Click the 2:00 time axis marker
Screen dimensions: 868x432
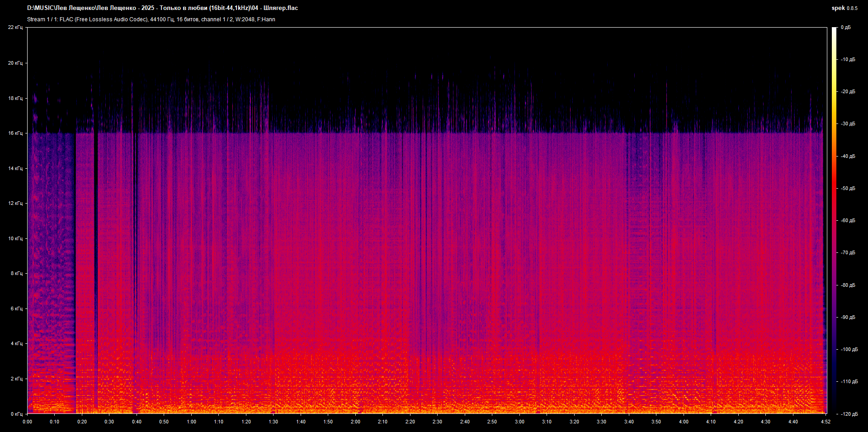point(355,422)
